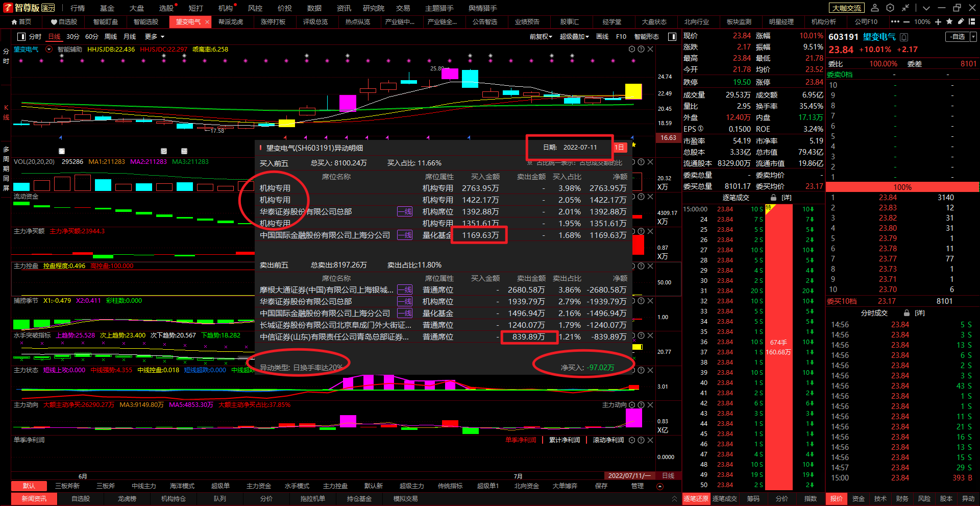Switch chart period to 周线
The width and height of the screenshot is (980, 506).
point(111,37)
